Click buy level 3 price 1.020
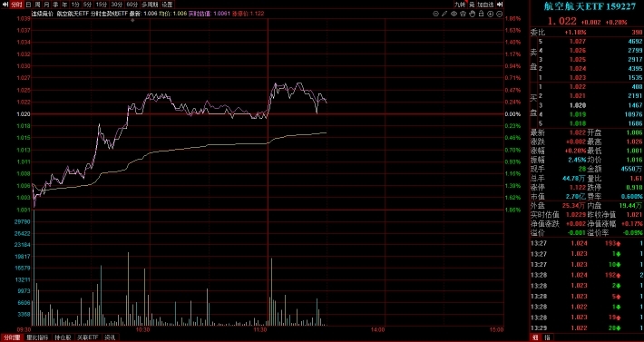The width and height of the screenshot is (644, 342). pos(578,105)
